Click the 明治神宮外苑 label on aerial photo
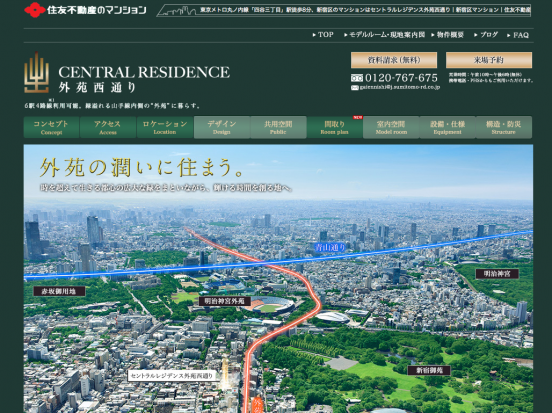Image resolution: width=552 pixels, height=413 pixels. pos(225,301)
